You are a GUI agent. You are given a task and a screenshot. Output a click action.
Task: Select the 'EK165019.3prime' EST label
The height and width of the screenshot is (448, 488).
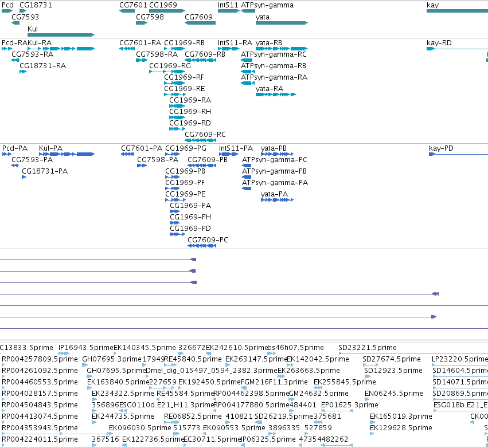[401, 416]
